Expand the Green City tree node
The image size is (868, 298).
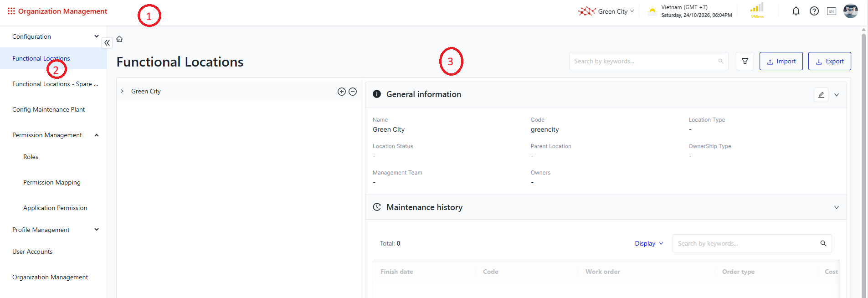click(x=122, y=92)
